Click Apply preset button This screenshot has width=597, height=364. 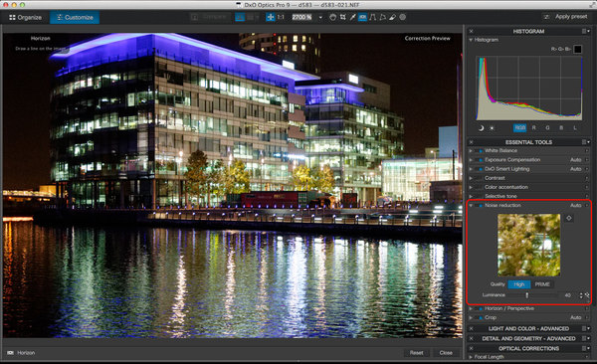click(x=566, y=17)
